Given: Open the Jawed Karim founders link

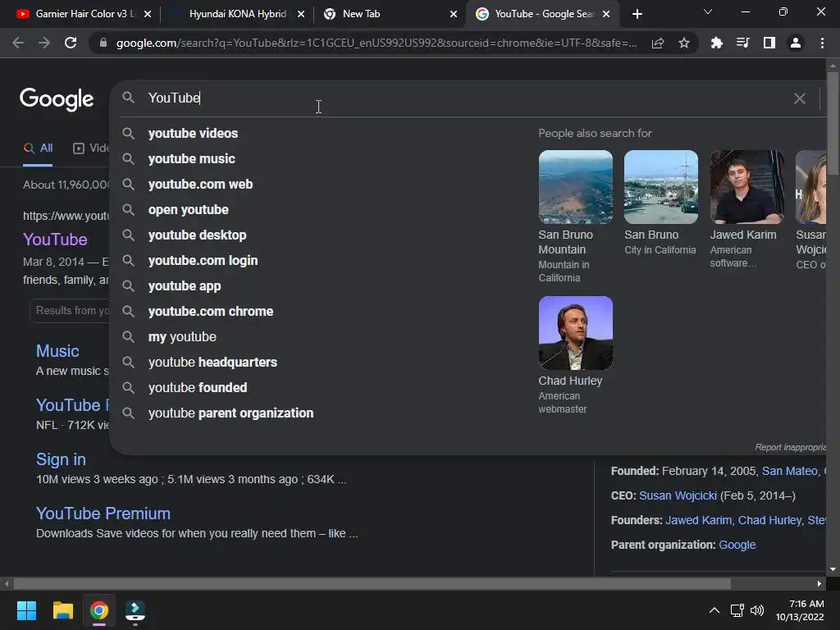Looking at the screenshot, I should (x=698, y=520).
